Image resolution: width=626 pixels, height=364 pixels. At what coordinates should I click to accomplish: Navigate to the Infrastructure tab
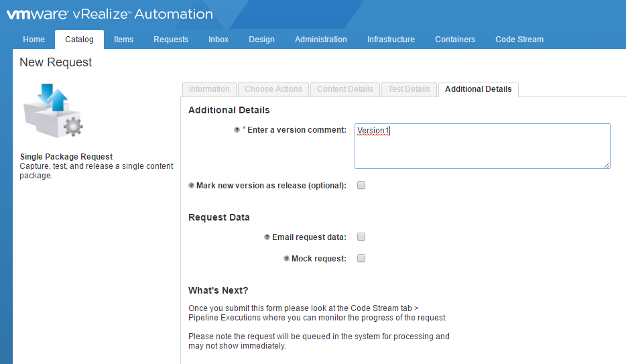(x=391, y=40)
